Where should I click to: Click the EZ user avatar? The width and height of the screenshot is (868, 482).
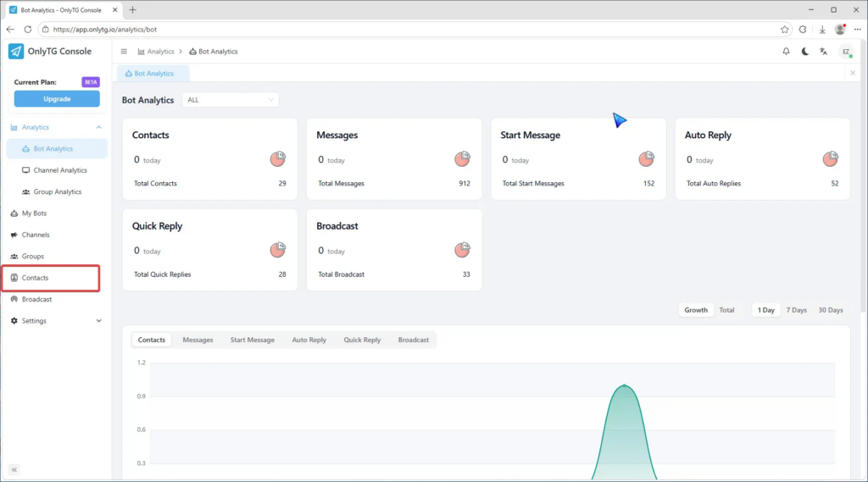tap(845, 52)
